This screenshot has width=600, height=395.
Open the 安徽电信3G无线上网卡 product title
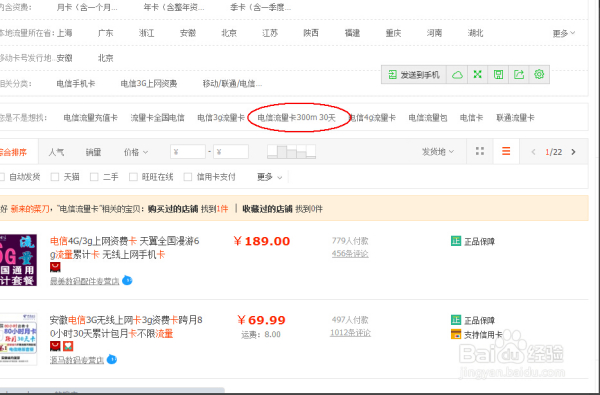tap(126, 326)
